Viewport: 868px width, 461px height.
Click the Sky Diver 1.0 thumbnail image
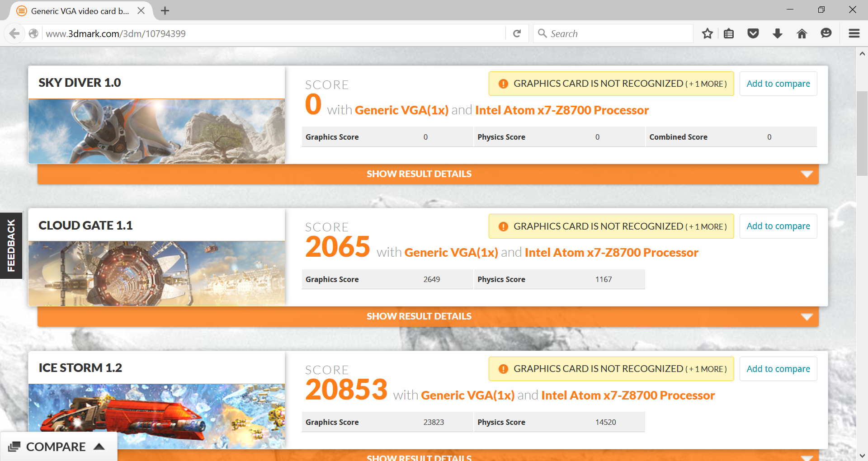[x=156, y=131]
